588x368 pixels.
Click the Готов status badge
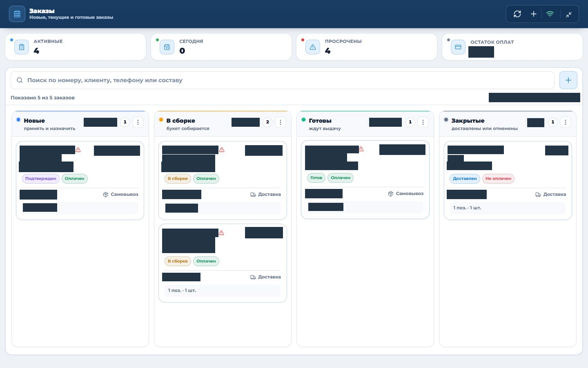316,178
